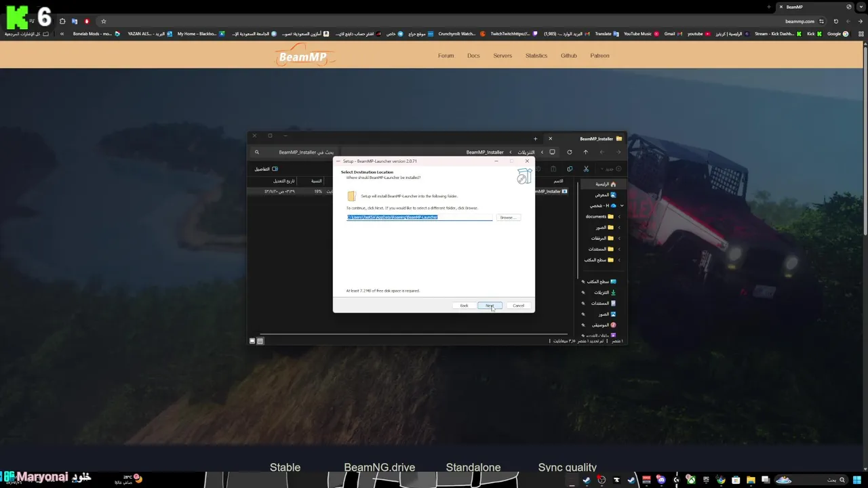Open a new browser tab
Viewport: 868px width, 488px height.
coord(768,7)
